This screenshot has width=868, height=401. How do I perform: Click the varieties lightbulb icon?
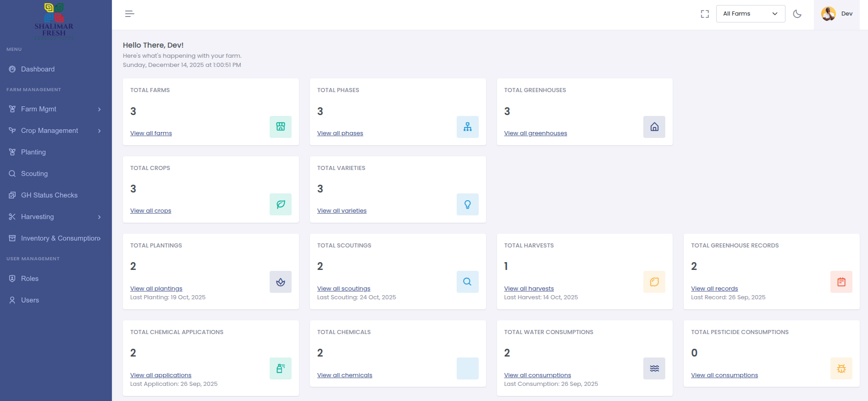pos(467,204)
